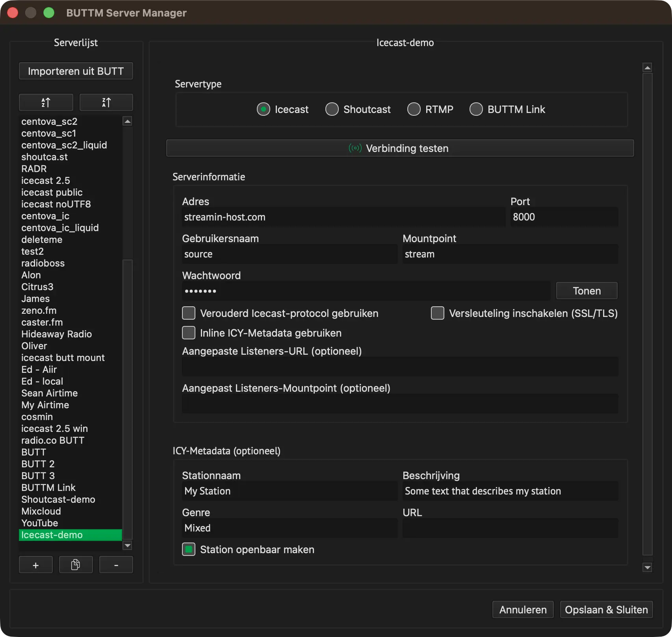This screenshot has width=672, height=637.
Task: Click the ICY-Metadata URL field
Action: (x=510, y=528)
